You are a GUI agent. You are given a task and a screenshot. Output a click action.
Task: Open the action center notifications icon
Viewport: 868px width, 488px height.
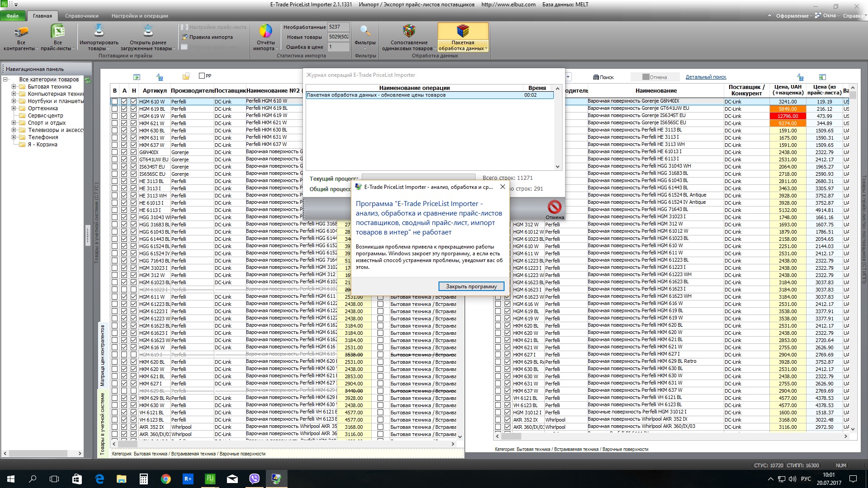[853, 479]
